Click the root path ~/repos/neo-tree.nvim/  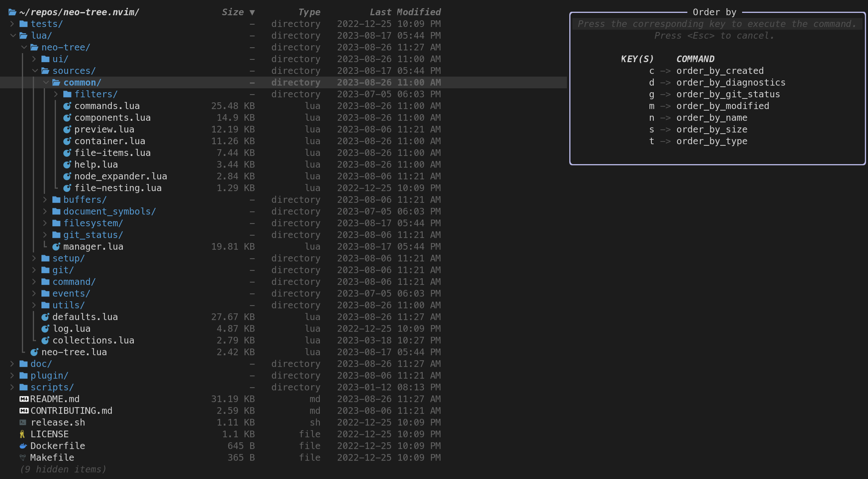tap(79, 12)
